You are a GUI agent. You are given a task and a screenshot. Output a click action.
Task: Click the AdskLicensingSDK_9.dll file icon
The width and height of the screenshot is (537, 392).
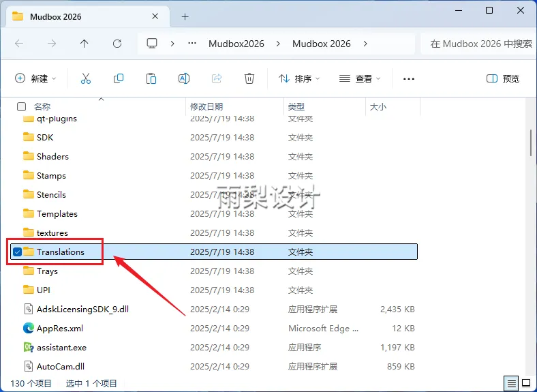(x=29, y=309)
